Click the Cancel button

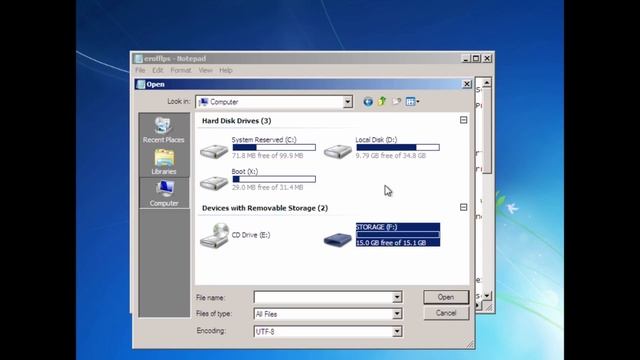point(446,313)
